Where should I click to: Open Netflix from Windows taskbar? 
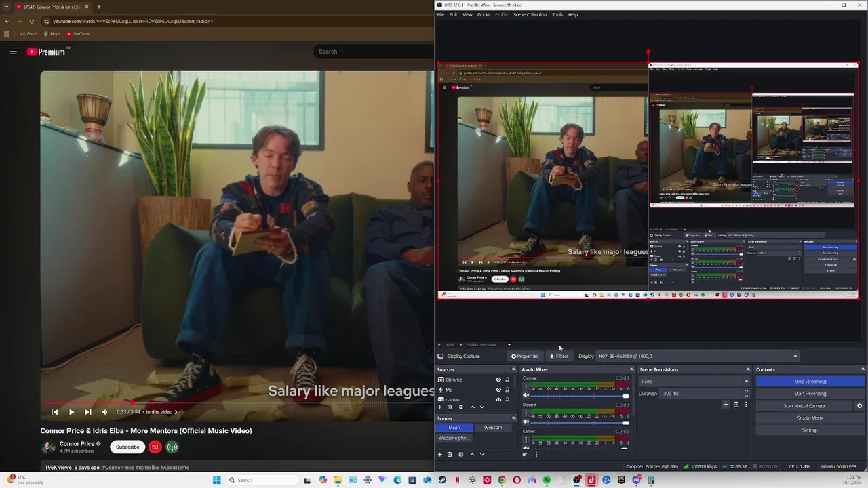point(457,480)
